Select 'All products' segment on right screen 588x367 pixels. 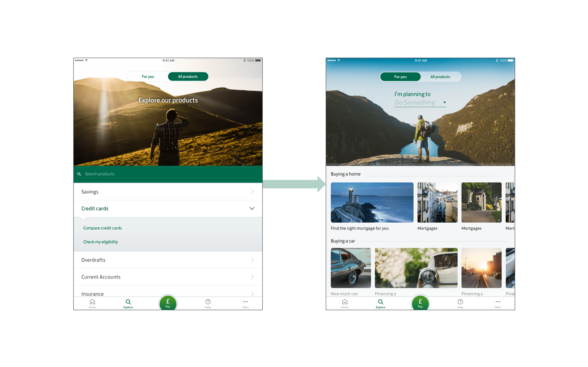click(440, 77)
